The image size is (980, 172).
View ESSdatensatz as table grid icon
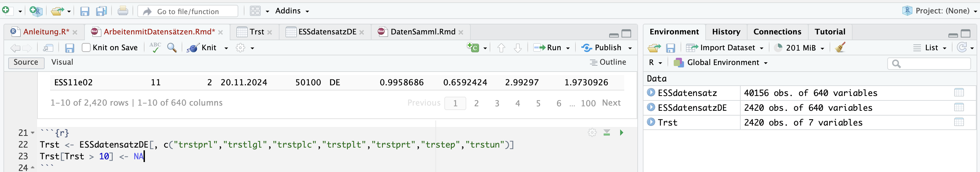(x=959, y=93)
